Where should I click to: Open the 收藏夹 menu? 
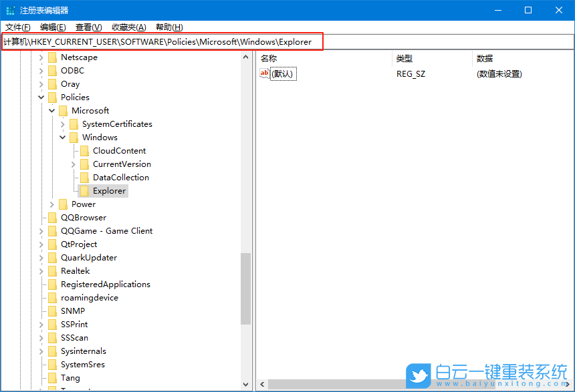click(x=127, y=27)
